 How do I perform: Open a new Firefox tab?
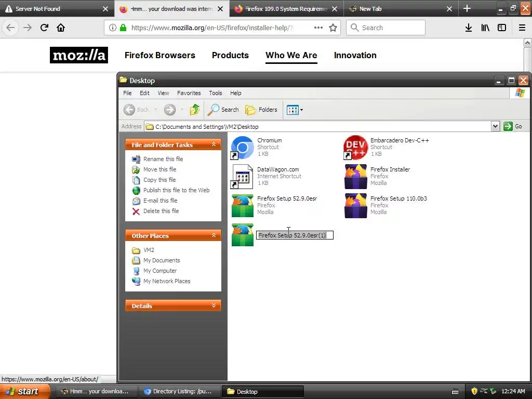pyautogui.click(x=467, y=8)
